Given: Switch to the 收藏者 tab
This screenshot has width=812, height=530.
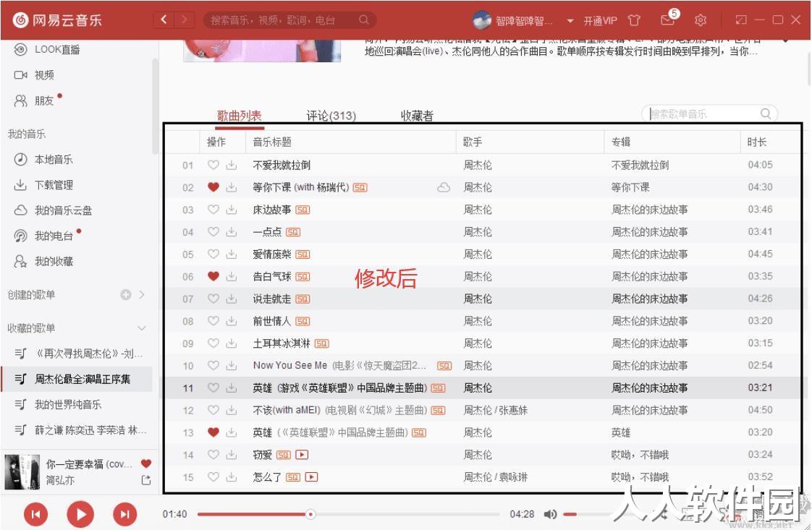Looking at the screenshot, I should pyautogui.click(x=417, y=116).
